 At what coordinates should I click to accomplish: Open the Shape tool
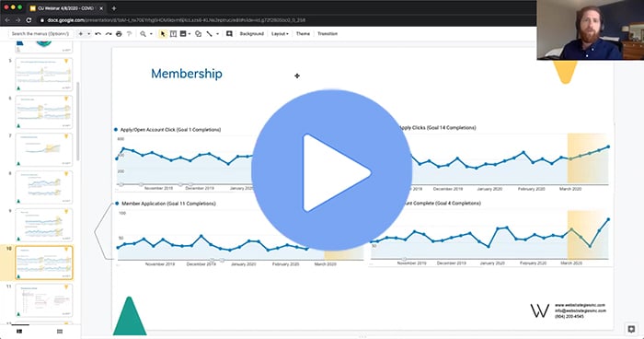pyautogui.click(x=199, y=34)
